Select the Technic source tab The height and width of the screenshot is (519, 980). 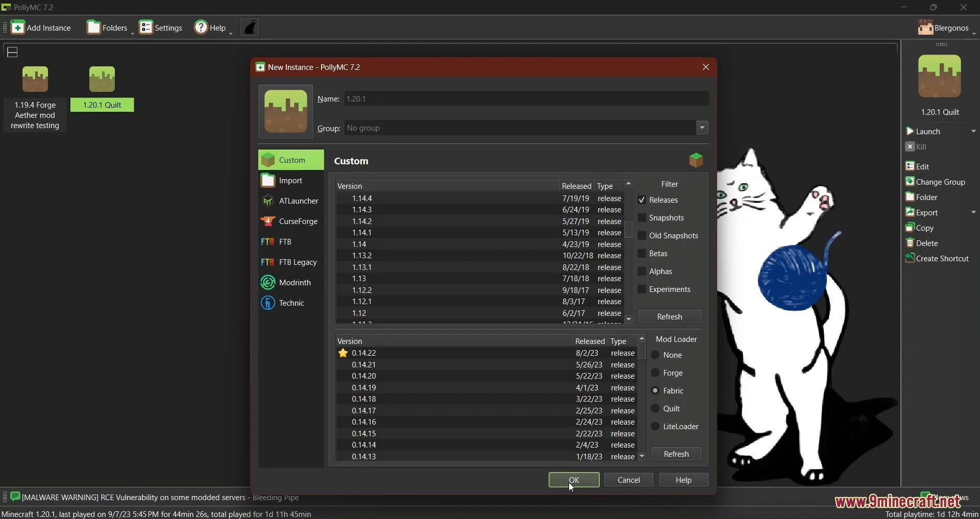click(x=291, y=304)
